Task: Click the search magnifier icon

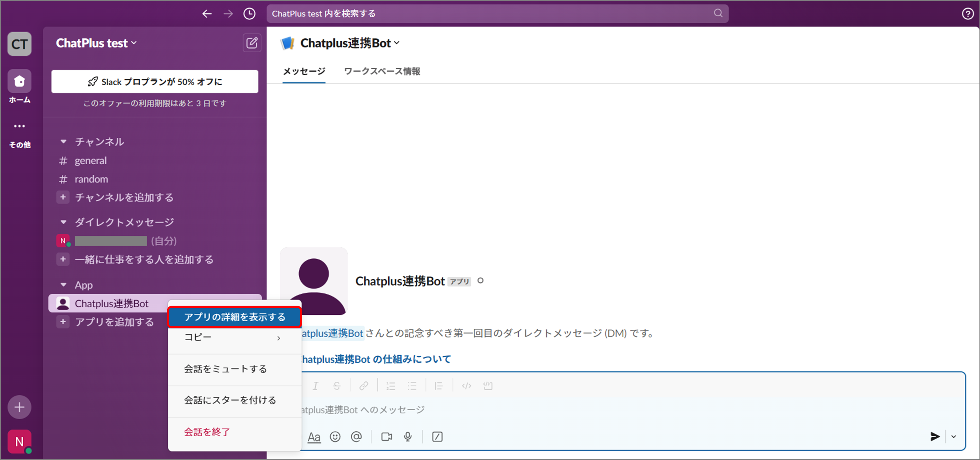Action: tap(718, 13)
